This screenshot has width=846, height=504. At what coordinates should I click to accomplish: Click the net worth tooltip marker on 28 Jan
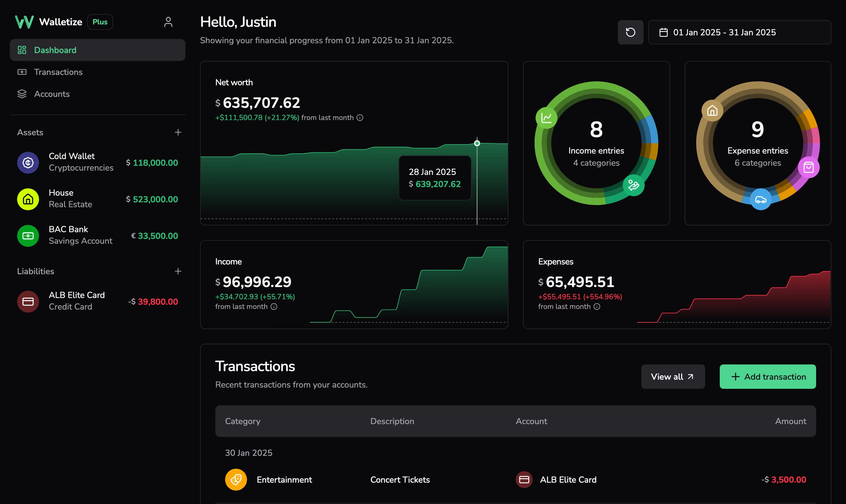[477, 143]
